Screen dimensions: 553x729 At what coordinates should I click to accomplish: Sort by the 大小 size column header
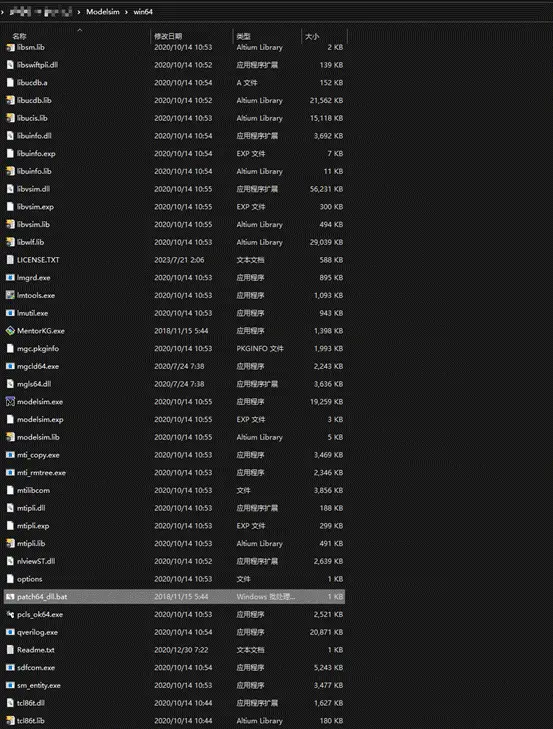point(312,36)
